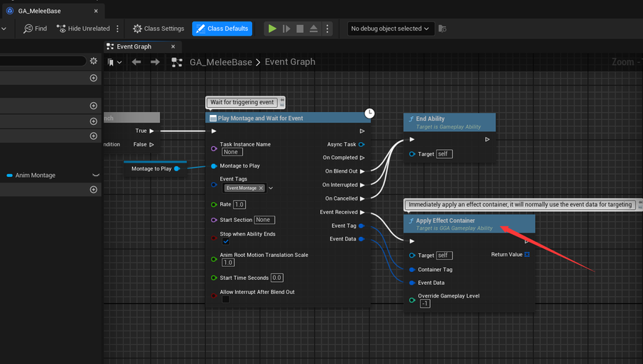Click the Container Tag input pin
The image size is (643, 364).
click(x=412, y=270)
